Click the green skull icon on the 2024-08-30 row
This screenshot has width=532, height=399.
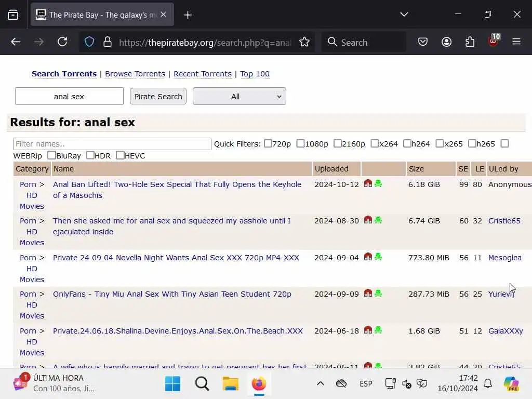pyautogui.click(x=378, y=220)
